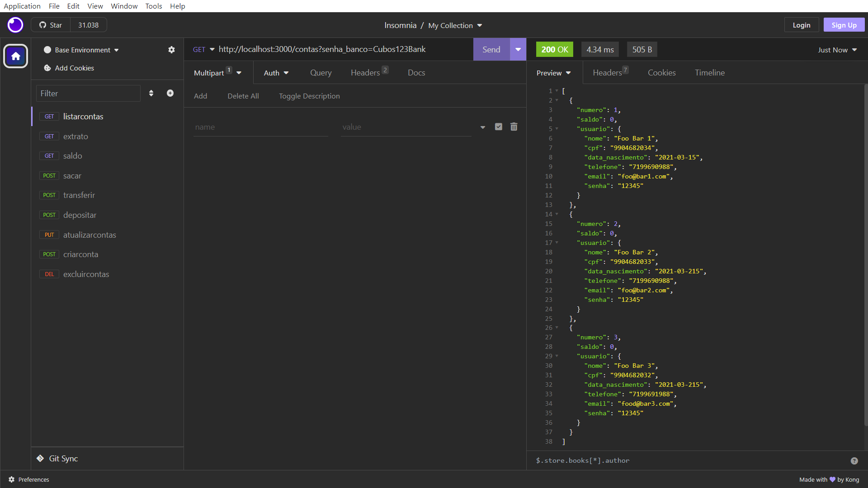Switch to the Timeline response tab
This screenshot has height=488, width=868.
(x=709, y=73)
